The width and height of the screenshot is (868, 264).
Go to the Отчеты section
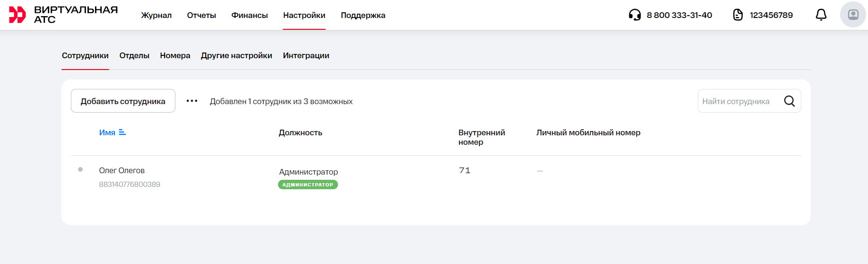pyautogui.click(x=201, y=15)
